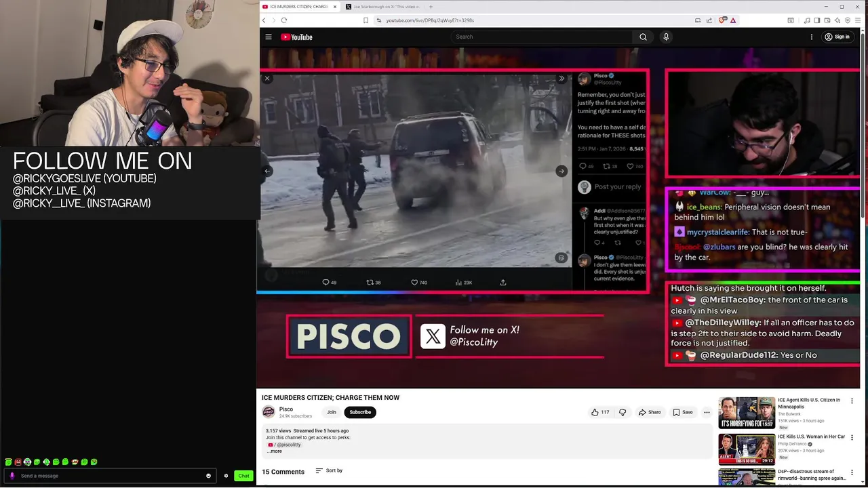This screenshot has height=488, width=868.
Task: Open the DsP--disastrous stream video title
Action: (812, 474)
